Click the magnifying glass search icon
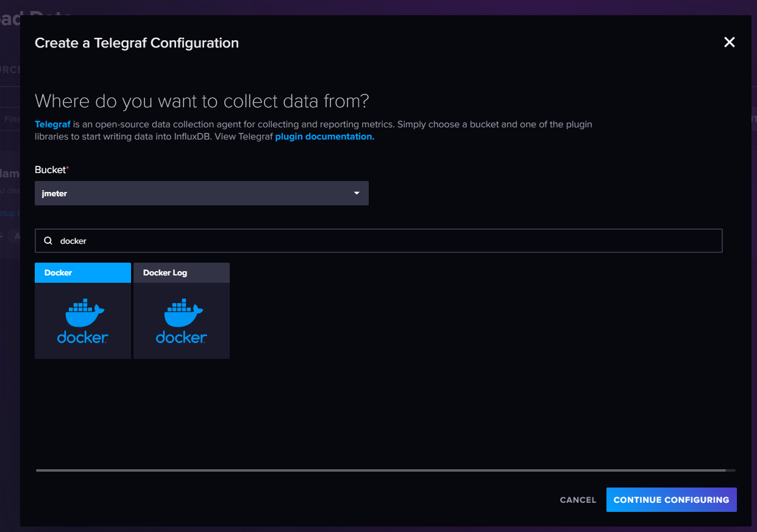757x532 pixels. click(48, 241)
